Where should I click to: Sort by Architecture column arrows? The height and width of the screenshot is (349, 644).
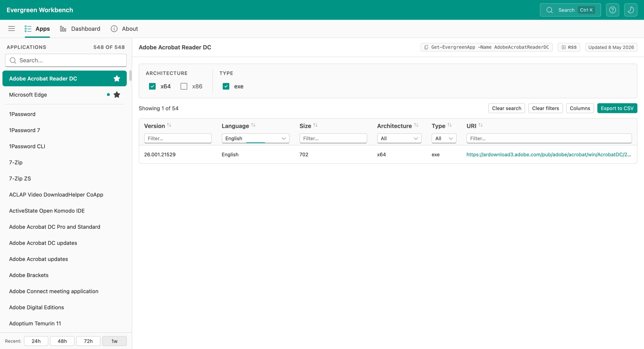click(416, 125)
